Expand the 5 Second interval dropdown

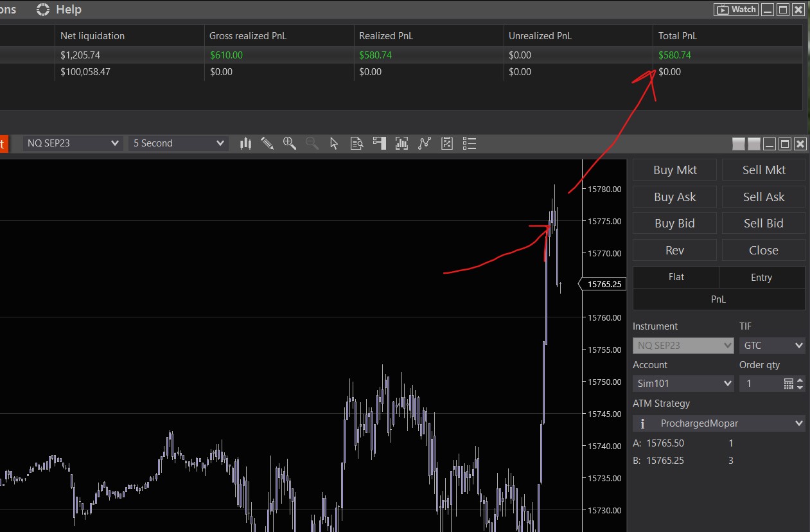coord(178,143)
